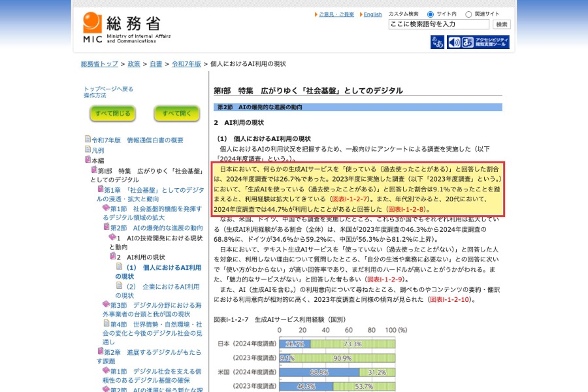Click document icon beside 令和7年版 情報通信白書の概要
588x392 pixels.
tap(88, 139)
